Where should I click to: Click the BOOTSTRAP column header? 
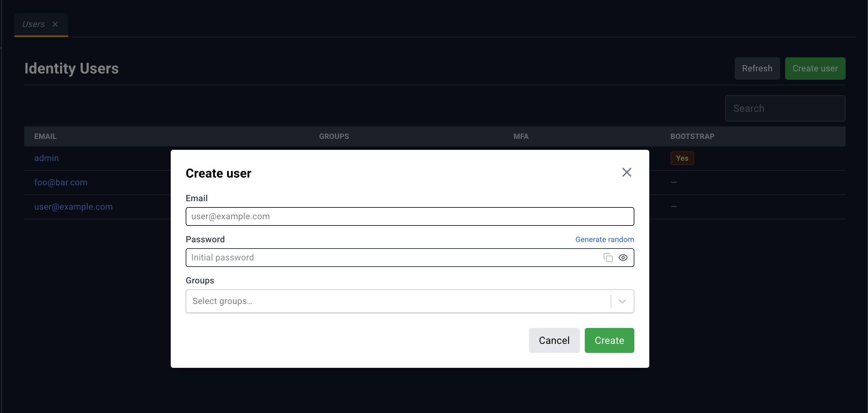pyautogui.click(x=692, y=136)
